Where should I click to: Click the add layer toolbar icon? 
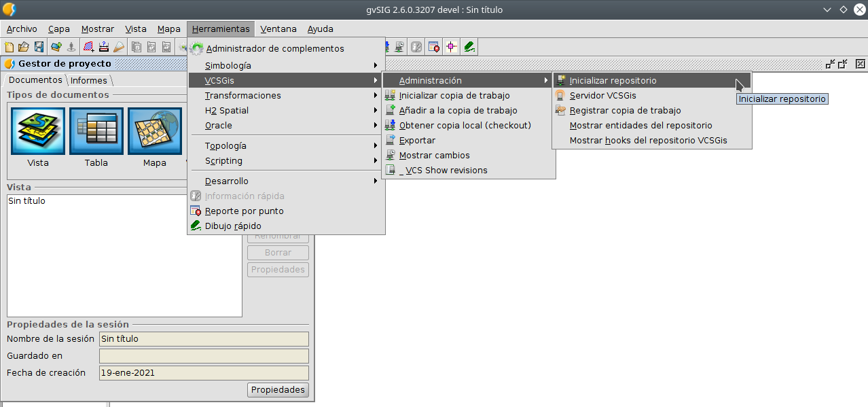click(56, 47)
